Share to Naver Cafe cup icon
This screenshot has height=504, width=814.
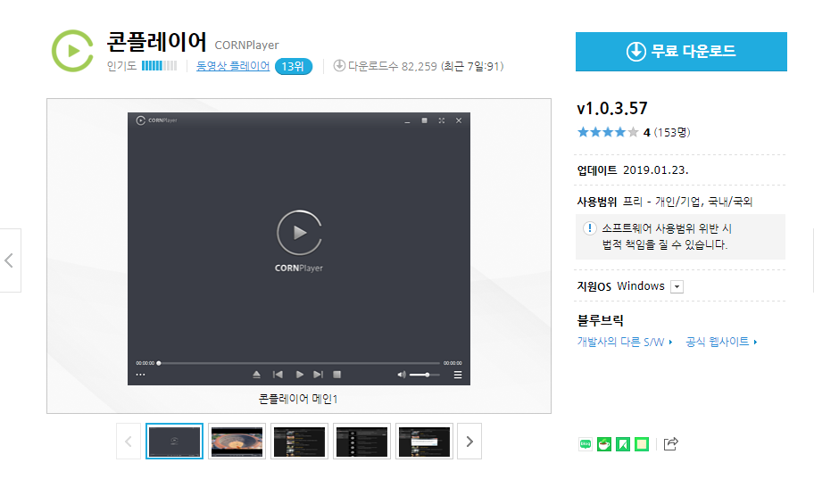(604, 444)
